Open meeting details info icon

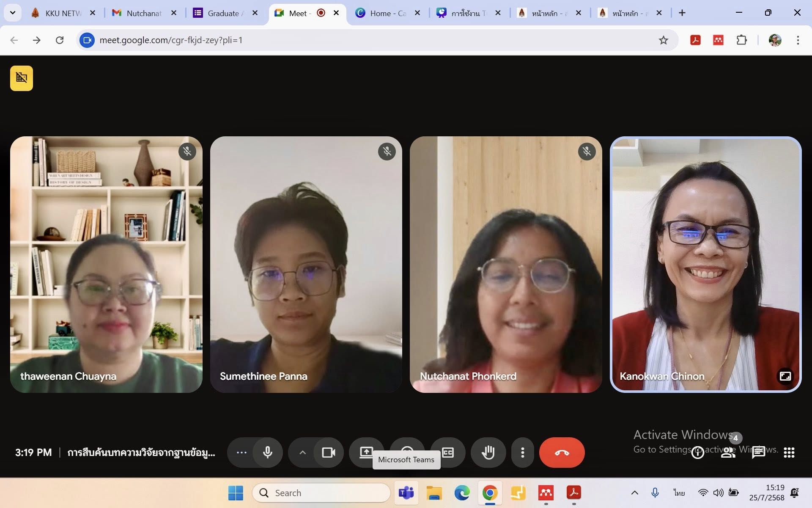tap(697, 453)
